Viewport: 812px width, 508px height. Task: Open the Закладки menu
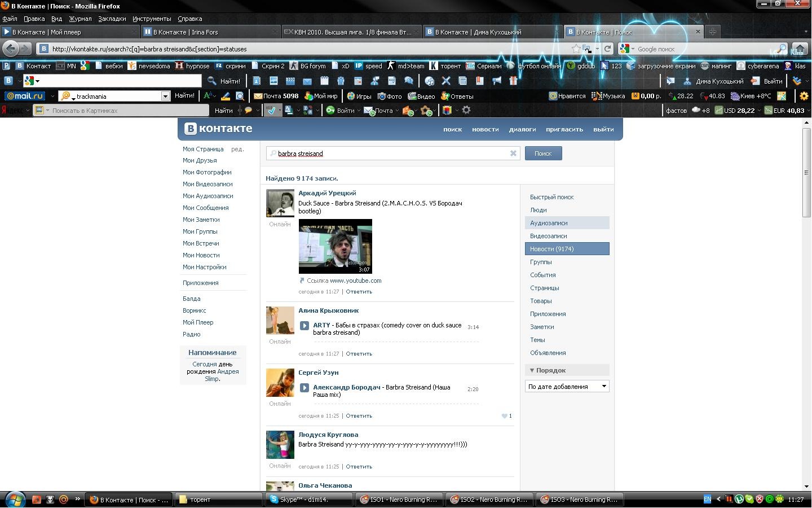pyautogui.click(x=112, y=19)
